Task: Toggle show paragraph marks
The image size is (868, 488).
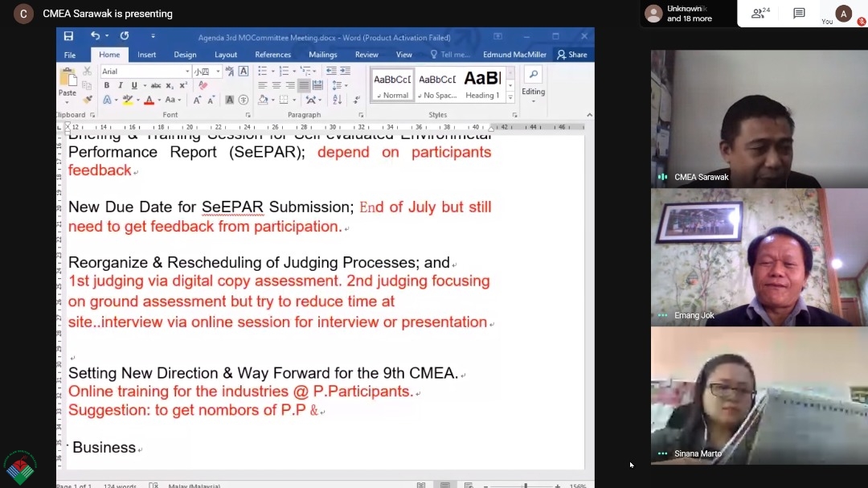Action: tap(357, 100)
